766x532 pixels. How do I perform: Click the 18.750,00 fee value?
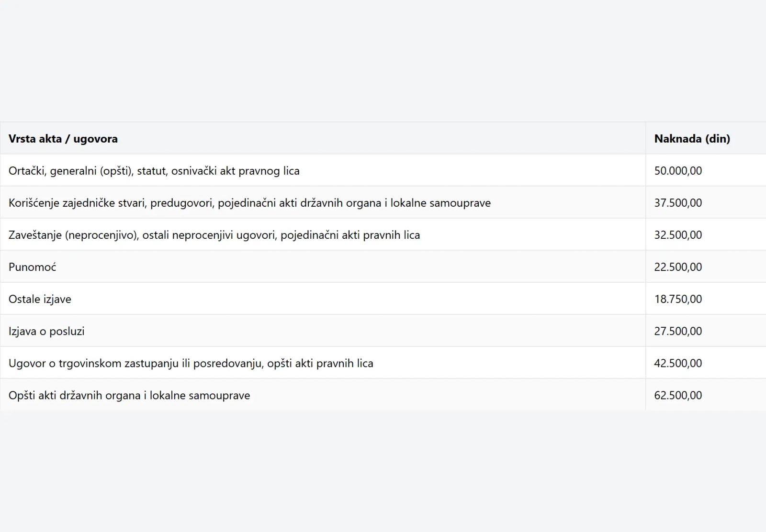(678, 299)
